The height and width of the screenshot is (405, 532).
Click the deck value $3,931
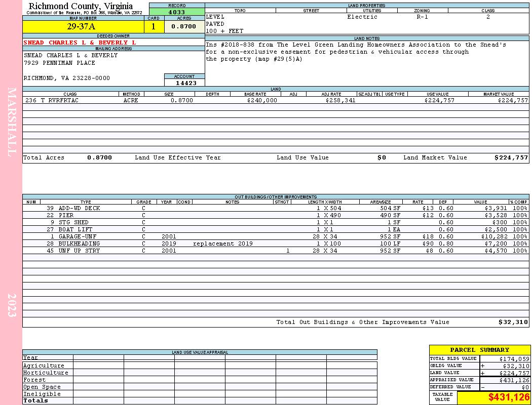(x=496, y=209)
